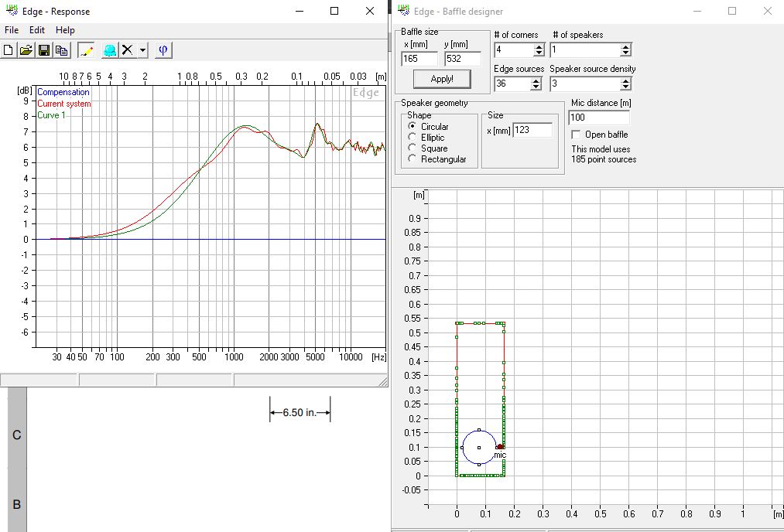Image resolution: width=784 pixels, height=532 pixels.
Task: Click Edge Response window app icon
Action: [12, 11]
